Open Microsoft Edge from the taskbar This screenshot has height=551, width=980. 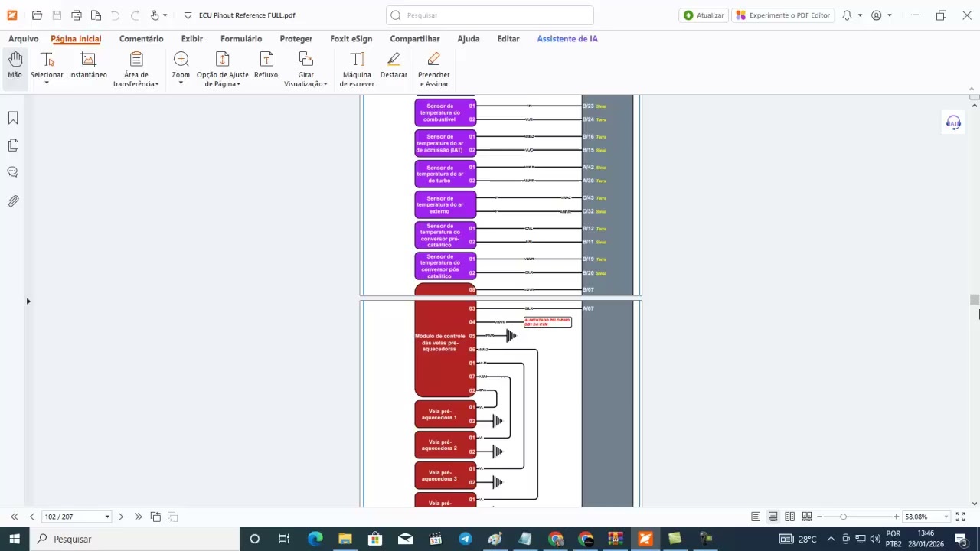[315, 539]
